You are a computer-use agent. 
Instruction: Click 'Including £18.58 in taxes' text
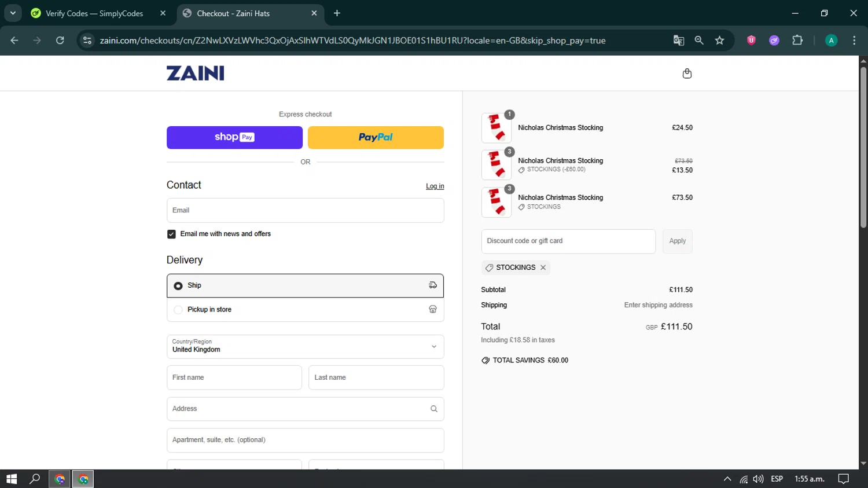point(518,340)
